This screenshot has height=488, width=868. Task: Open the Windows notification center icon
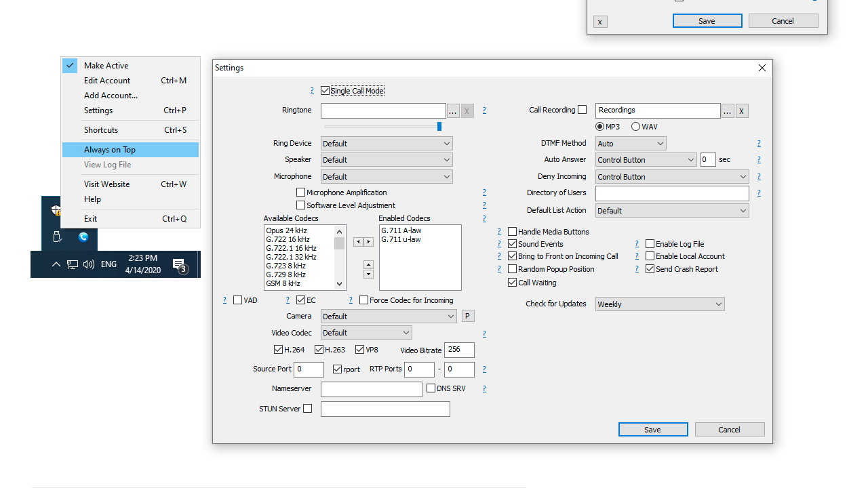(179, 264)
